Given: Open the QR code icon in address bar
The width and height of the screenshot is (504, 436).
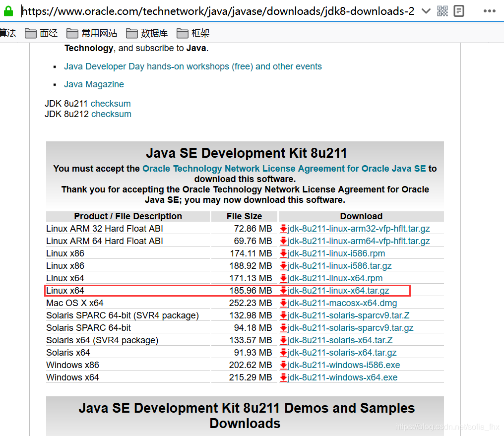Looking at the screenshot, I should 442,11.
